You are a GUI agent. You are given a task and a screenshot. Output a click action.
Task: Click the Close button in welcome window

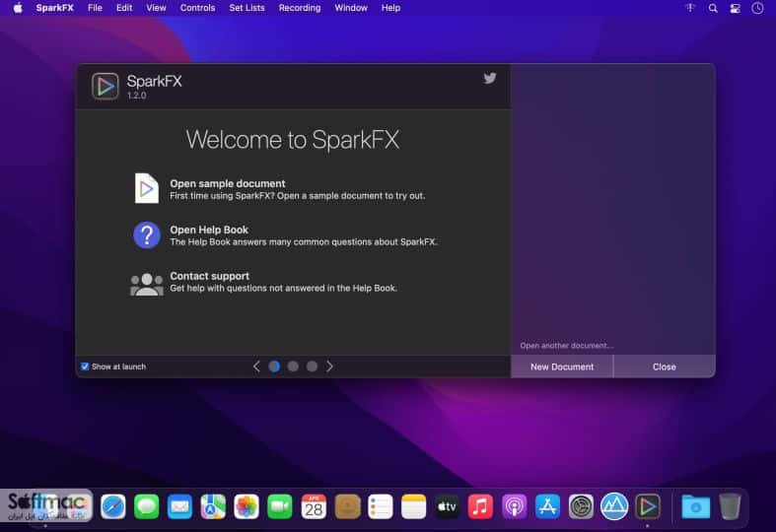point(665,366)
